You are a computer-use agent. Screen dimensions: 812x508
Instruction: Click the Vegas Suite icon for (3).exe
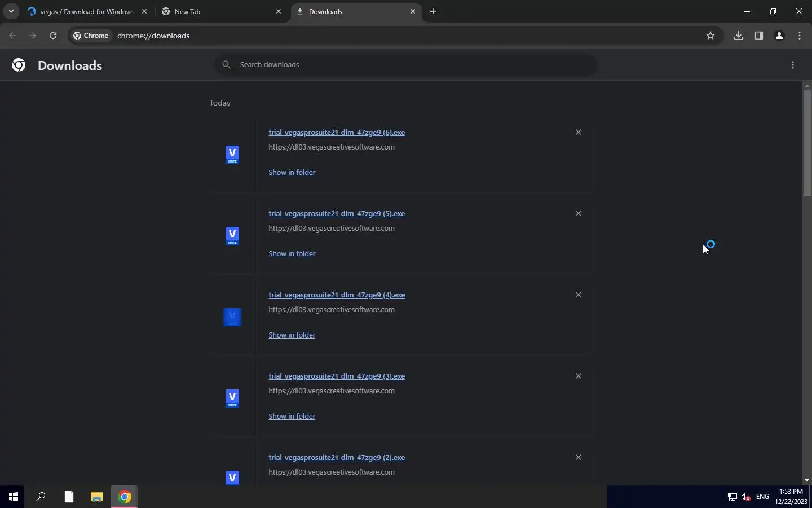(x=232, y=398)
